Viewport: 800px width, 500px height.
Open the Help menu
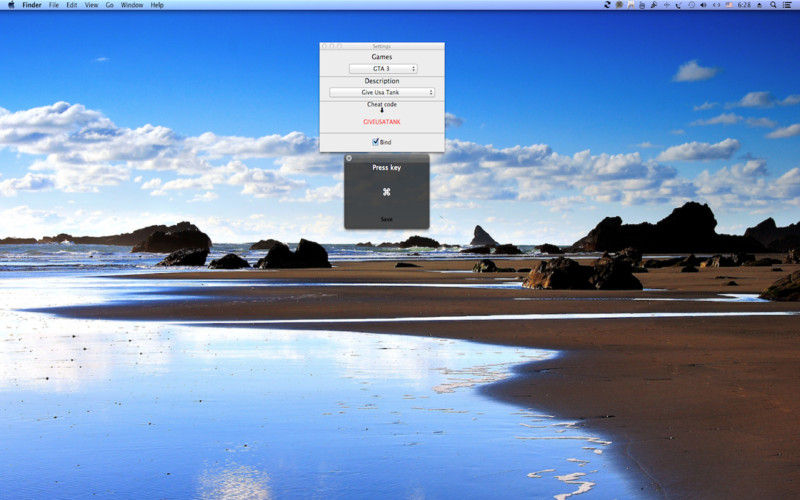point(157,5)
